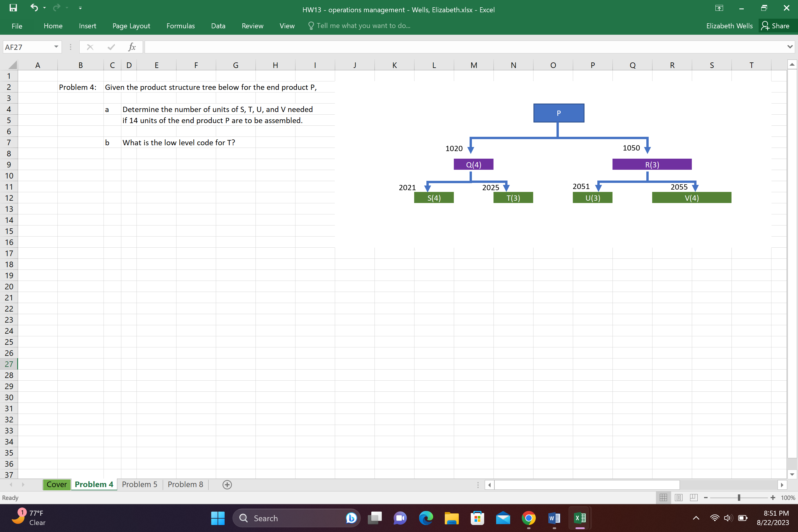
Task: Click the Cancel (X) icon beside formula bar
Action: click(x=90, y=47)
